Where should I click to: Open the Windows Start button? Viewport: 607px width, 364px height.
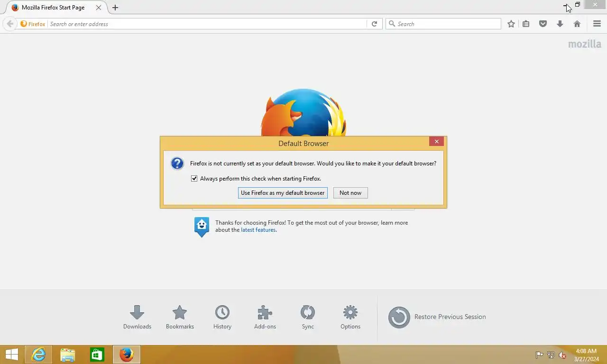[12, 355]
